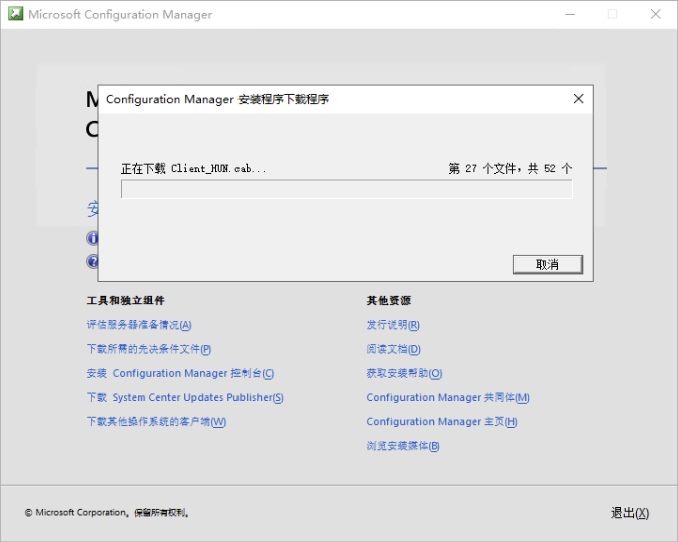Click the download progress bar
This screenshot has height=542, width=678.
point(346,189)
